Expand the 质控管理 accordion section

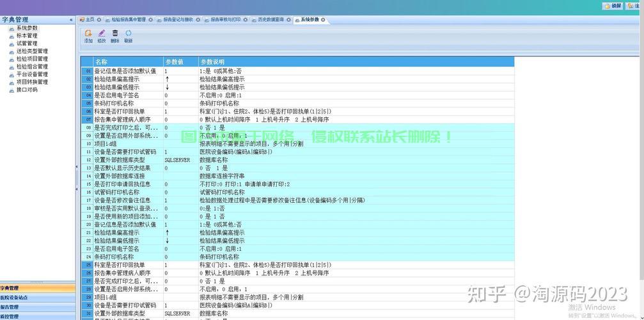[38, 316]
